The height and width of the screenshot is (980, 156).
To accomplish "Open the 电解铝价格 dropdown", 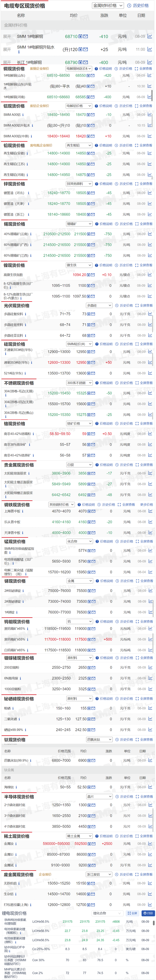I will tap(79, 106).
